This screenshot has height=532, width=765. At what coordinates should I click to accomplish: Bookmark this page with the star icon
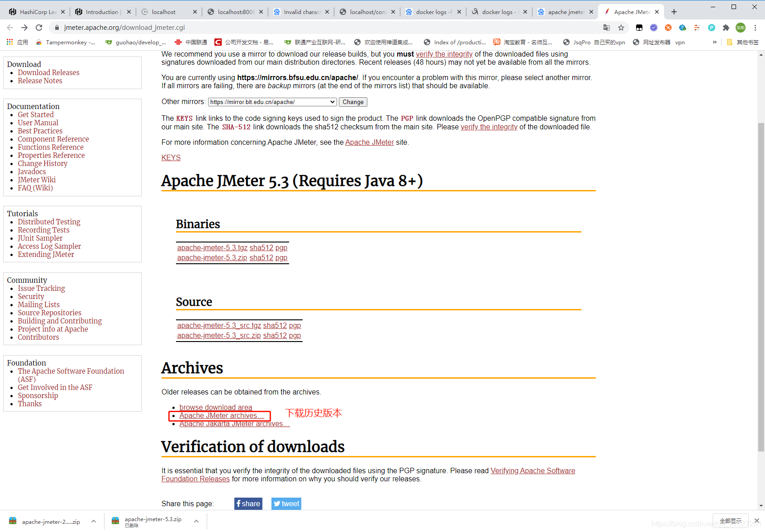621,28
